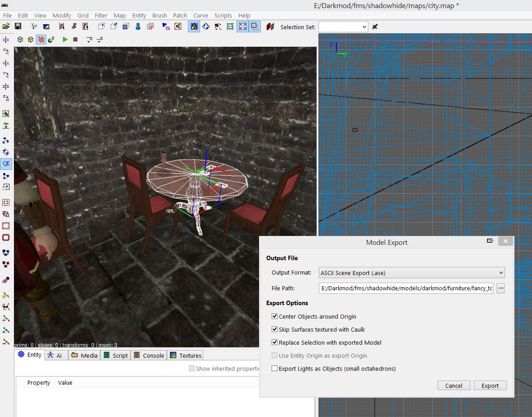Screen dimensions: 532x417
Task: Click the Export button
Action: click(490, 386)
